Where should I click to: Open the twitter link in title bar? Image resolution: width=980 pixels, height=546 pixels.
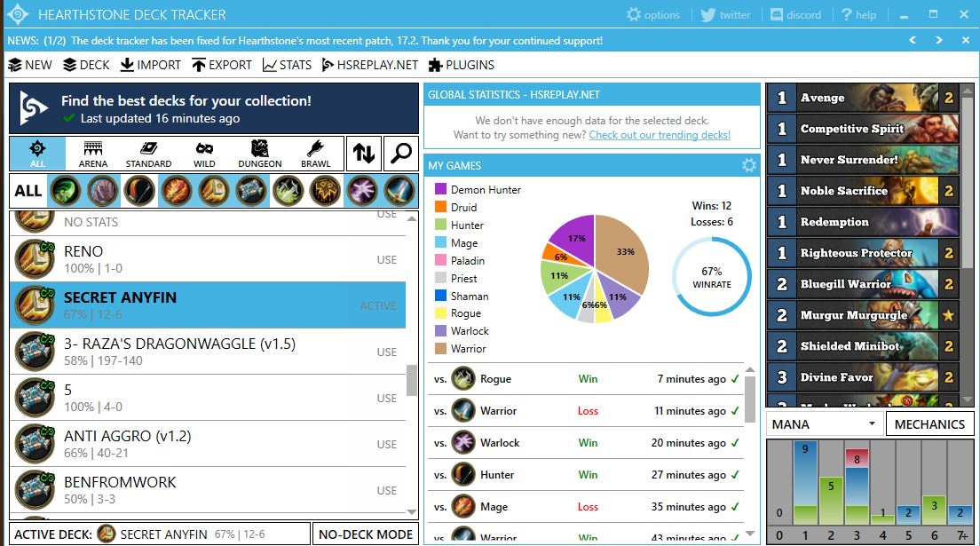coord(725,14)
